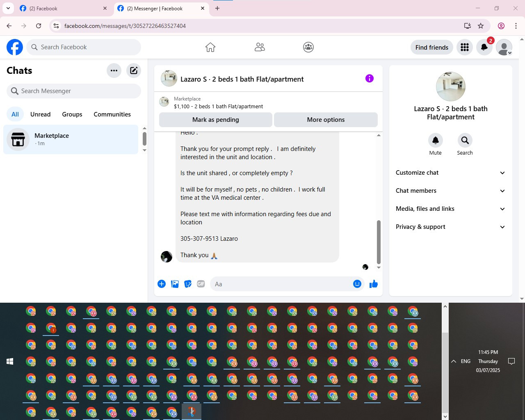Viewport: 525px width, 420px height.
Task: Bookmark this page with the star icon
Action: tap(481, 26)
